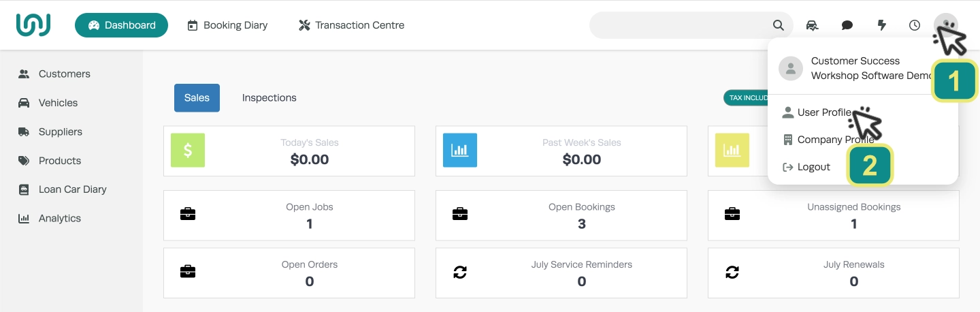980x312 pixels.
Task: Open the Open Bookings card
Action: [561, 215]
